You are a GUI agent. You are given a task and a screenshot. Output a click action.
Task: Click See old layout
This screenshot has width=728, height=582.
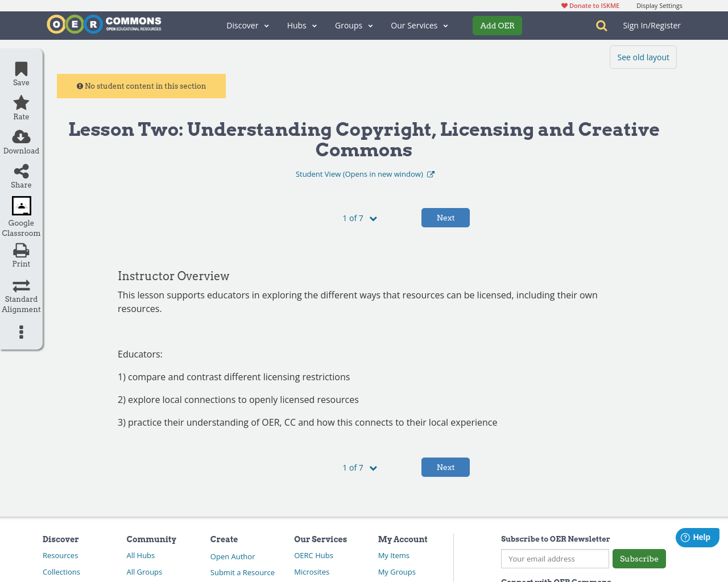(x=643, y=57)
